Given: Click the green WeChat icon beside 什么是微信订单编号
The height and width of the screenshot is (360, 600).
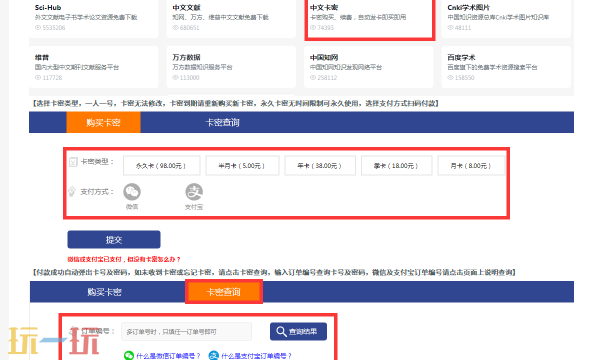Looking at the screenshot, I should point(129,355).
